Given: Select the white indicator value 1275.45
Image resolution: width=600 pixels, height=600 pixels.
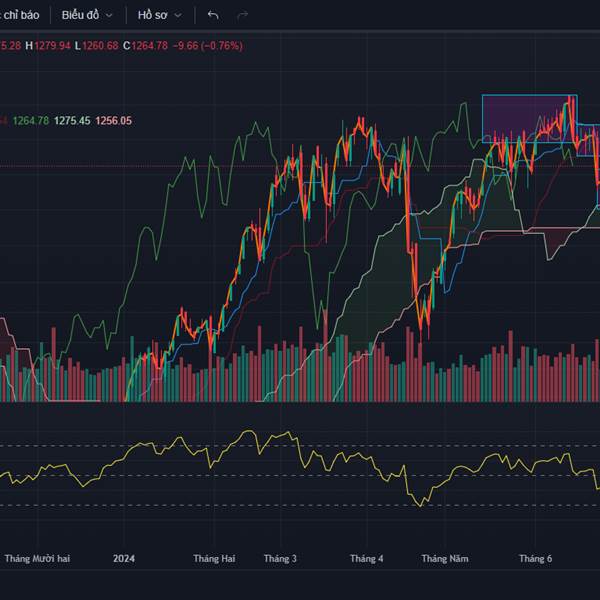Looking at the screenshot, I should pyautogui.click(x=72, y=121).
